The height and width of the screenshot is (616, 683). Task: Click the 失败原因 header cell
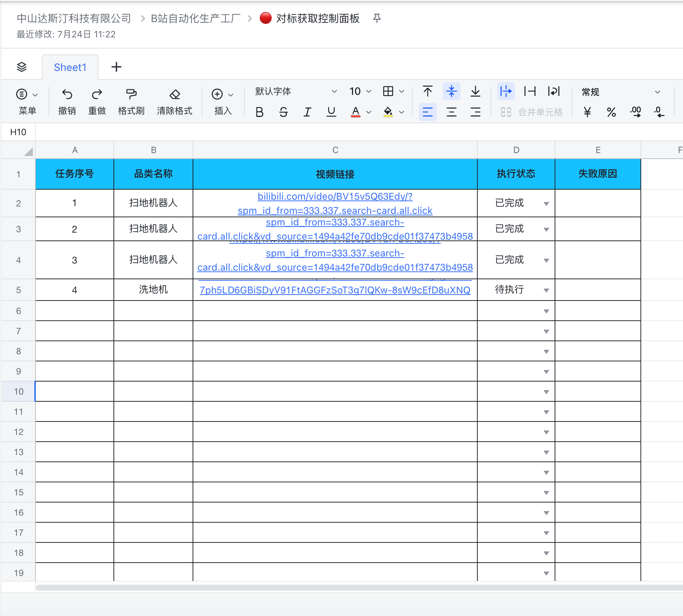tap(598, 174)
